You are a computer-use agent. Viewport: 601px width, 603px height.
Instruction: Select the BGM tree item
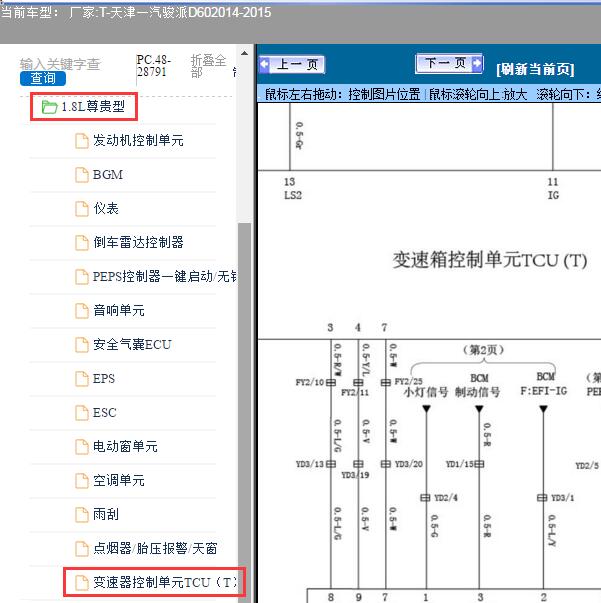coord(108,175)
